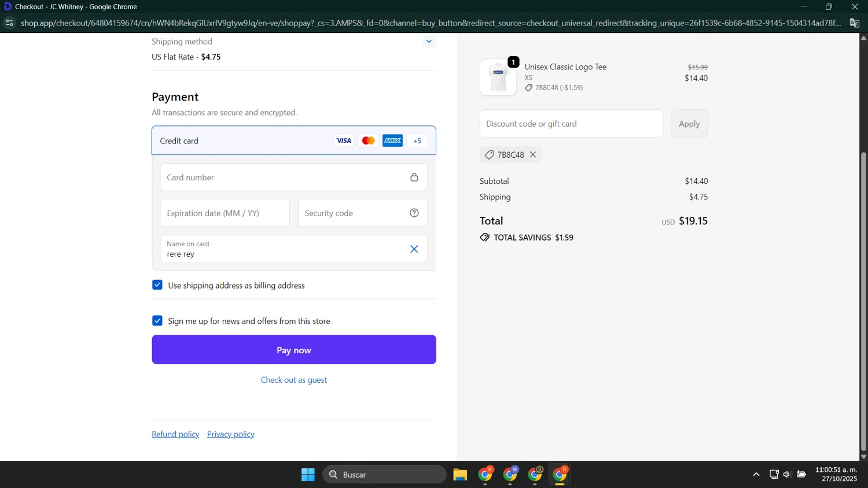Click the Apply discount button

[689, 124]
